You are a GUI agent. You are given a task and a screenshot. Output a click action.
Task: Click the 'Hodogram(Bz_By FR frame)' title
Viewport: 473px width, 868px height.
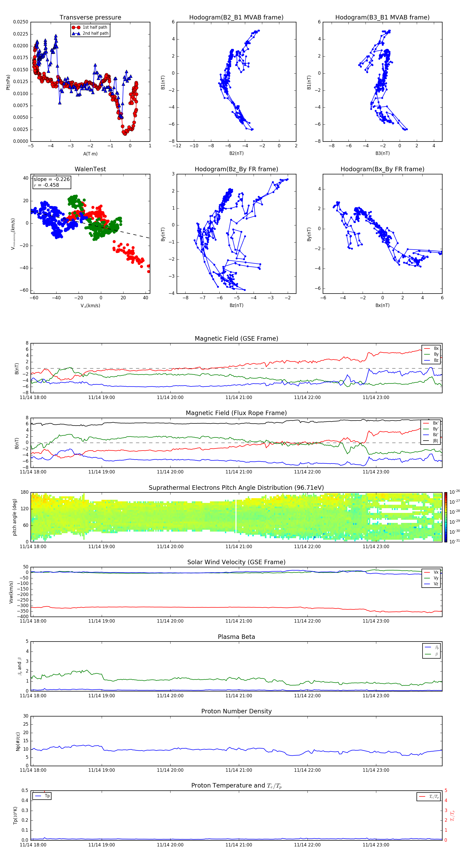[x=236, y=169]
